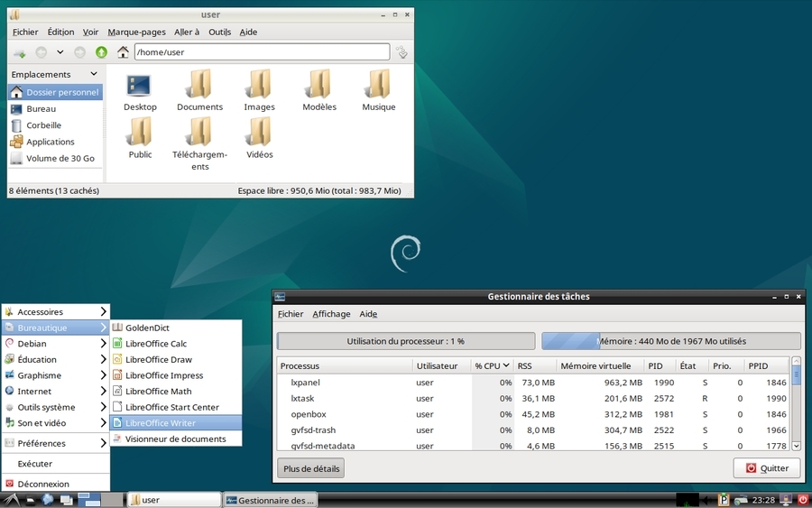The image size is (812, 508).
Task: Click the Plus de détails button
Action: [310, 468]
